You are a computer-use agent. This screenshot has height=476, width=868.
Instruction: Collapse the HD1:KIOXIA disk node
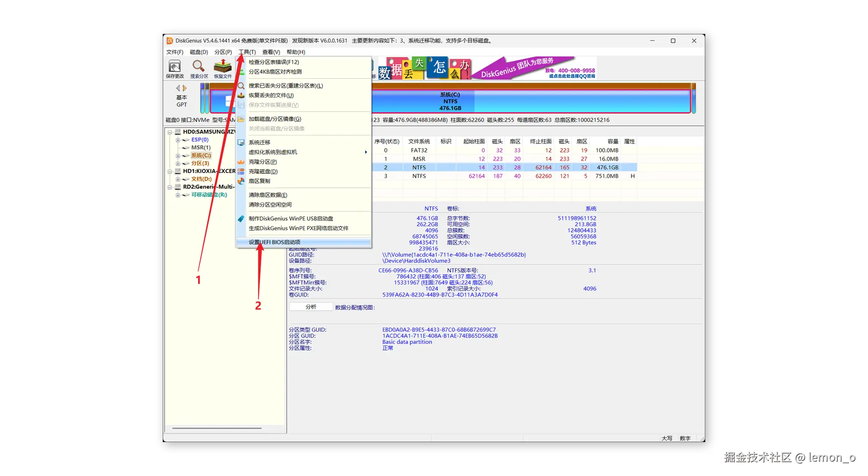point(170,171)
